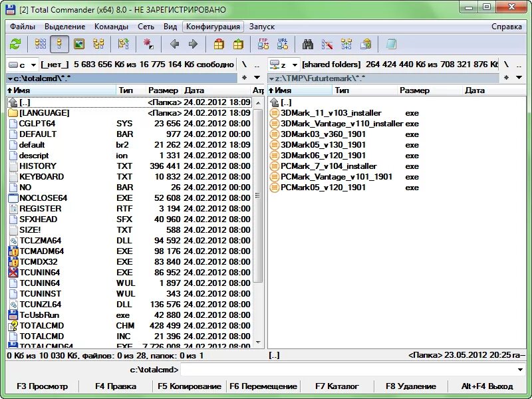This screenshot has height=399, width=532.
Task: Select the NOCLOSE64 EXE file
Action: click(x=130, y=198)
